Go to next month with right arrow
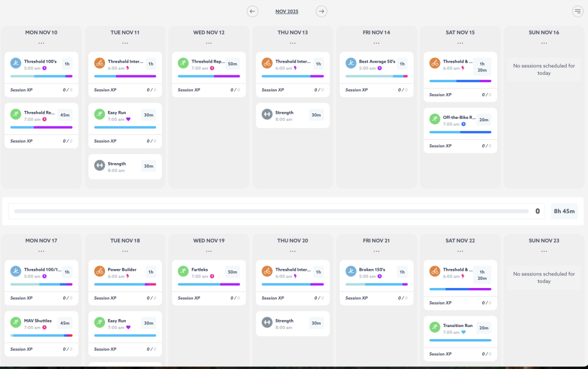Screen dimensions: 588x369 (x=322, y=11)
